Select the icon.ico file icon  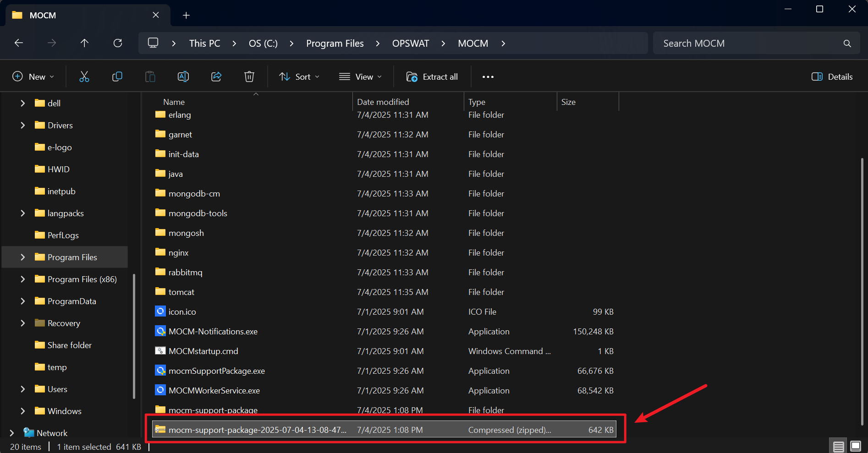[160, 311]
